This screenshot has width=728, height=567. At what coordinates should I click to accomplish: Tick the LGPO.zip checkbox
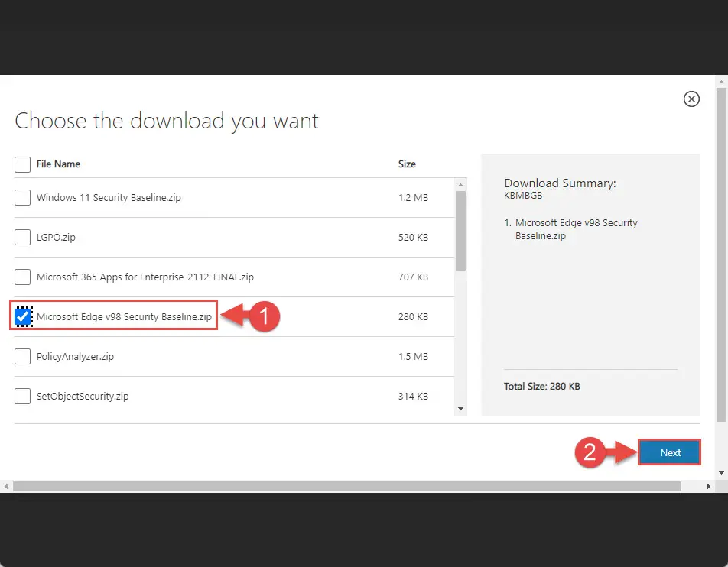click(x=22, y=237)
